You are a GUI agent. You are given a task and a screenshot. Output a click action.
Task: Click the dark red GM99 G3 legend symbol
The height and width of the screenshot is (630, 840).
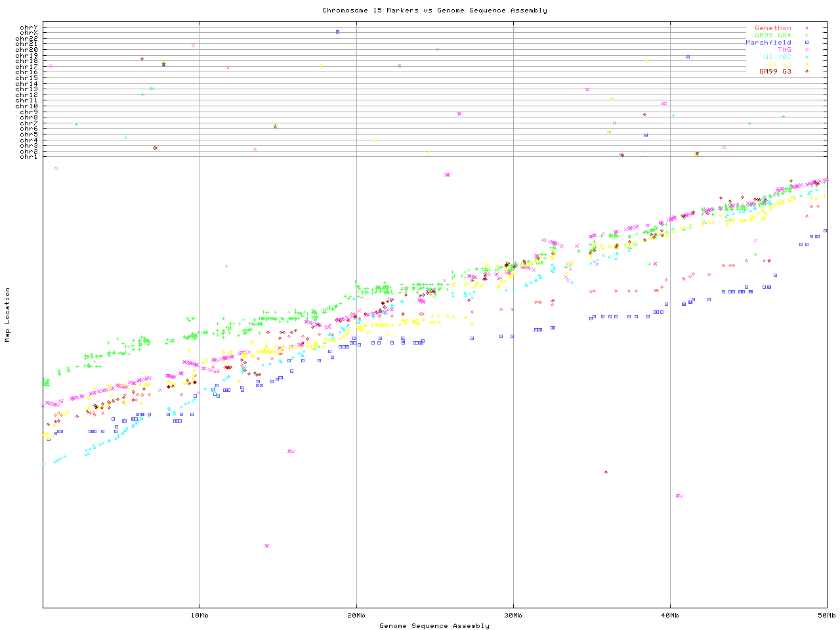point(807,72)
